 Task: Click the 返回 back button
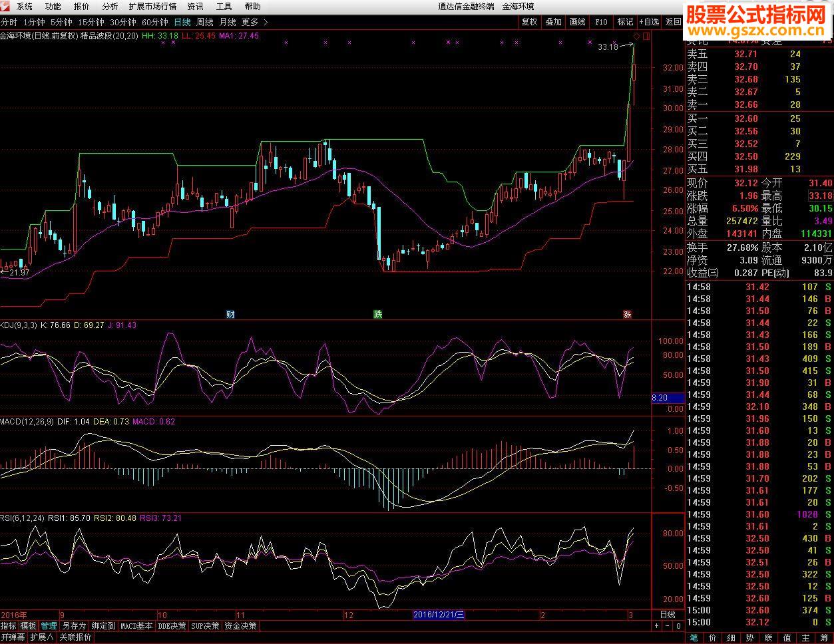coord(673,22)
